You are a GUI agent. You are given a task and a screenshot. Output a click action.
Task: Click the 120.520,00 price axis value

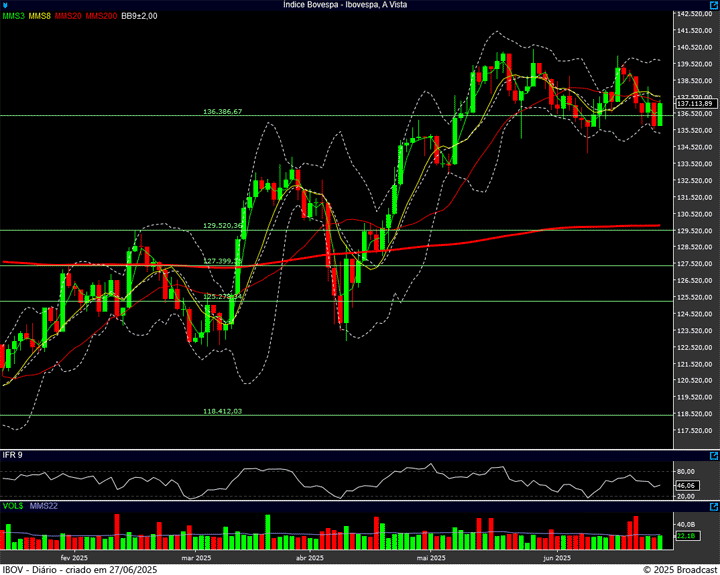(x=695, y=381)
